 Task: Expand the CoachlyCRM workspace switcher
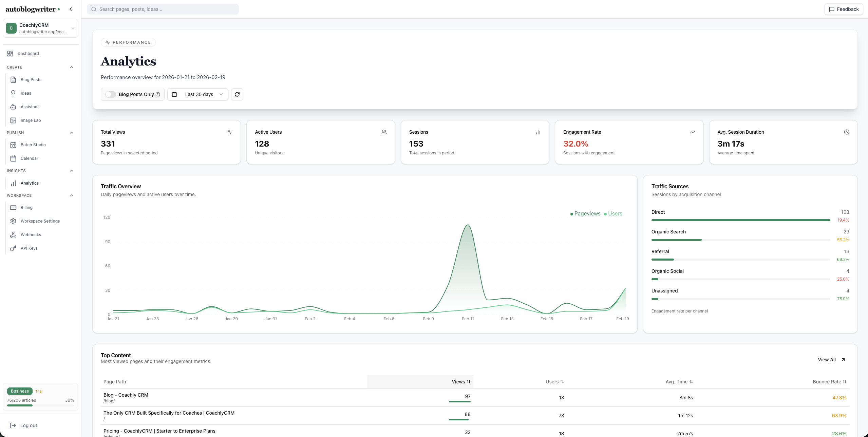[40, 28]
